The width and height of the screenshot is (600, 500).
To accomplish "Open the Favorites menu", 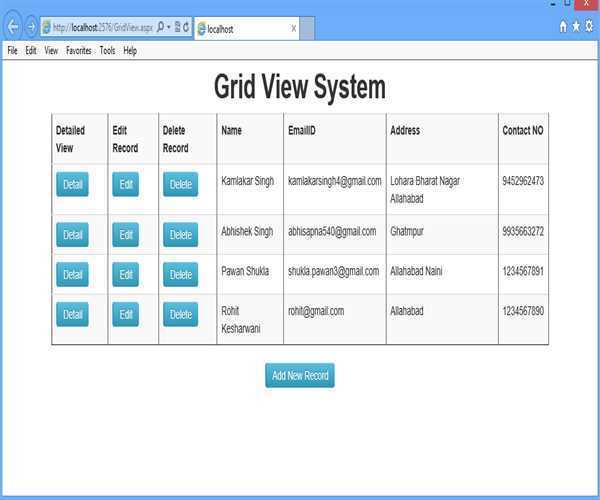I will coord(78,50).
